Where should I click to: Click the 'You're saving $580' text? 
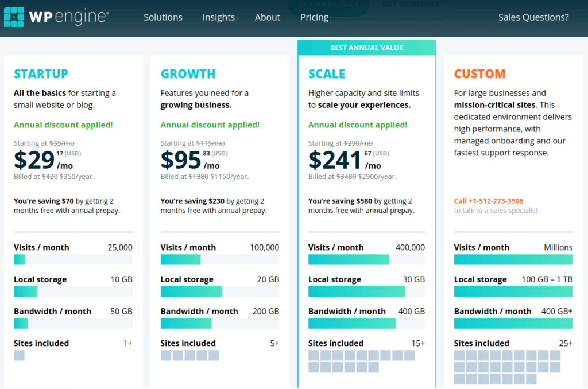pos(341,201)
